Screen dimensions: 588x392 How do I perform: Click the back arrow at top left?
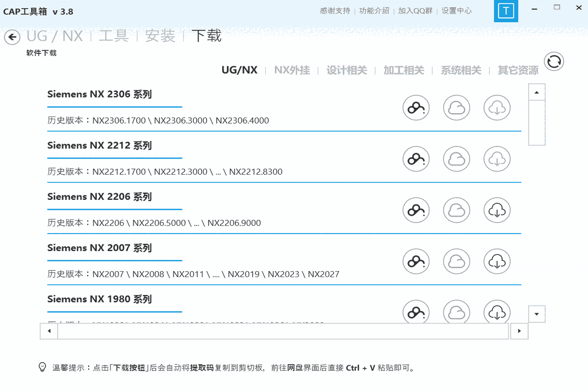[11, 37]
